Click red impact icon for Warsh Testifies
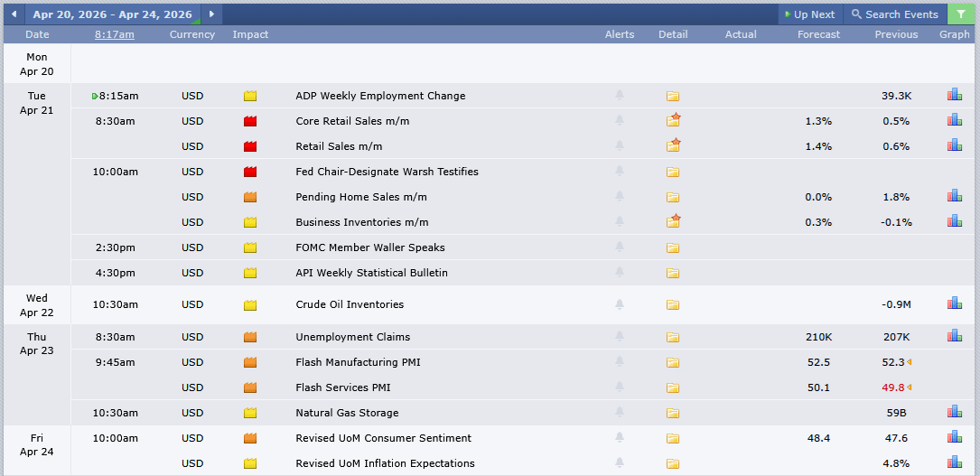 click(x=250, y=172)
